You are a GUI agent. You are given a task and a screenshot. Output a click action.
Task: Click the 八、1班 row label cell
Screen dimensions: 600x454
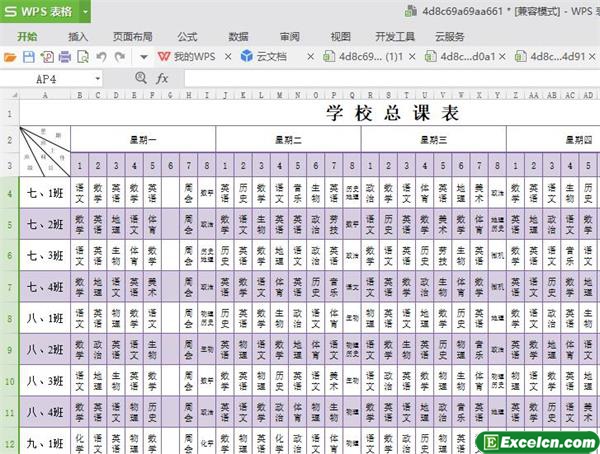(45, 318)
